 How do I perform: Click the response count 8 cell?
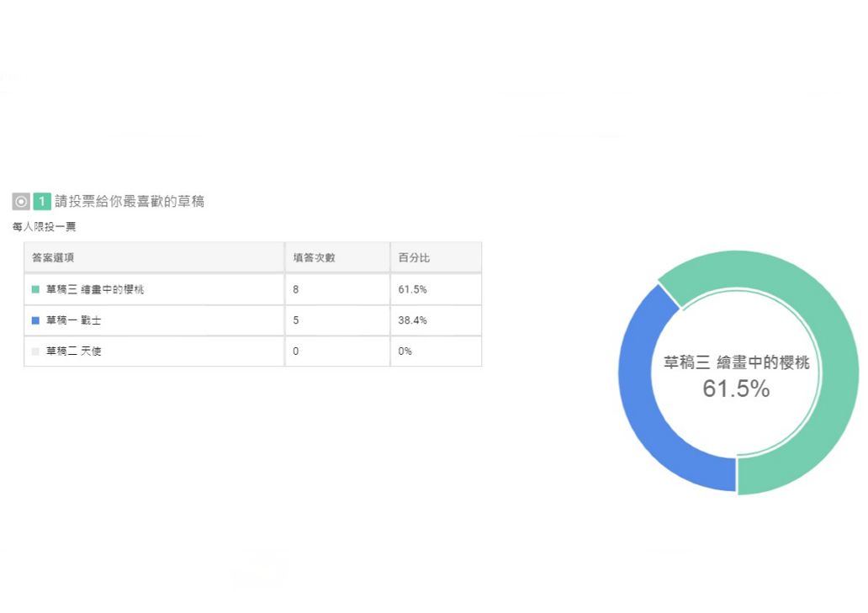337,289
